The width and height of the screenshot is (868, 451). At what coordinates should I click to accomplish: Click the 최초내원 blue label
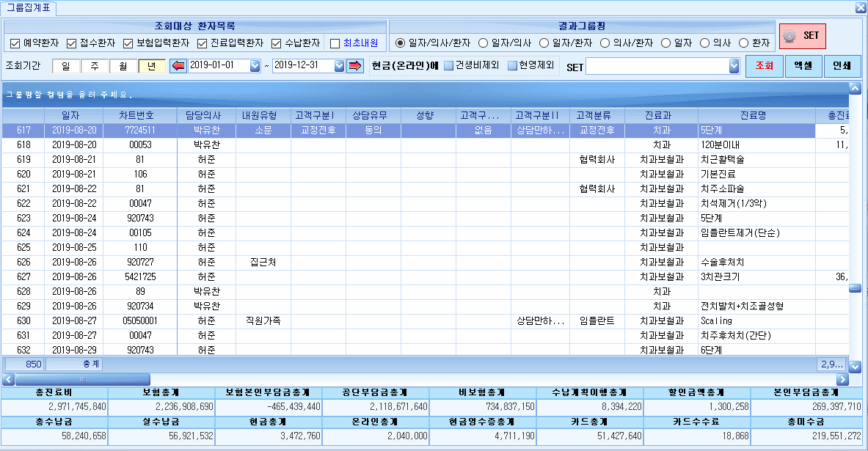pyautogui.click(x=360, y=43)
